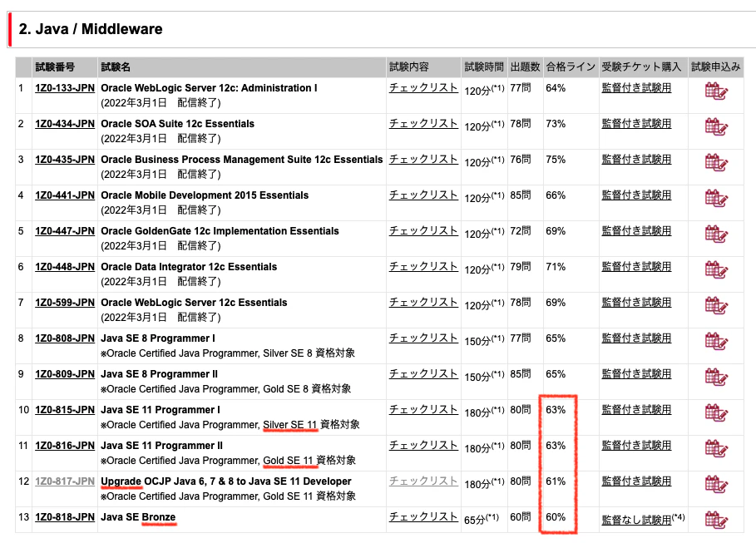Open チェックリスト link for Java SE Bronze
This screenshot has height=543, width=756.
tap(423, 516)
